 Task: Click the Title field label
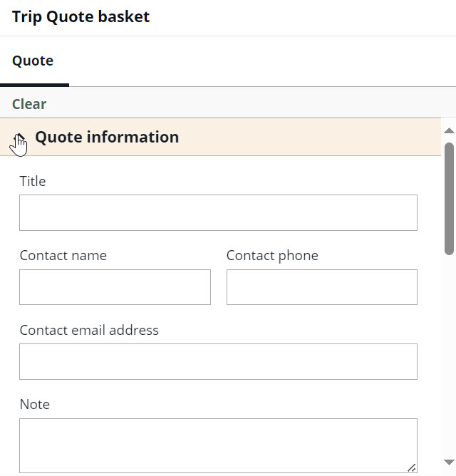pyautogui.click(x=33, y=181)
